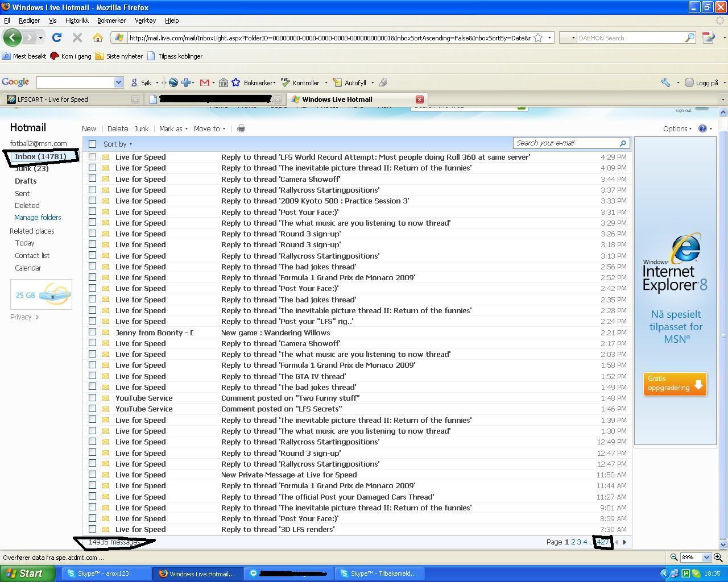This screenshot has width=728, height=582.
Task: Open Google toolbar wrench settings icon
Action: (x=665, y=82)
